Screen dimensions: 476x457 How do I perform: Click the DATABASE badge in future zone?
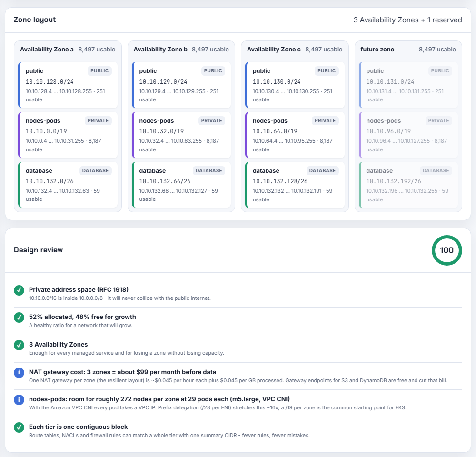436,170
